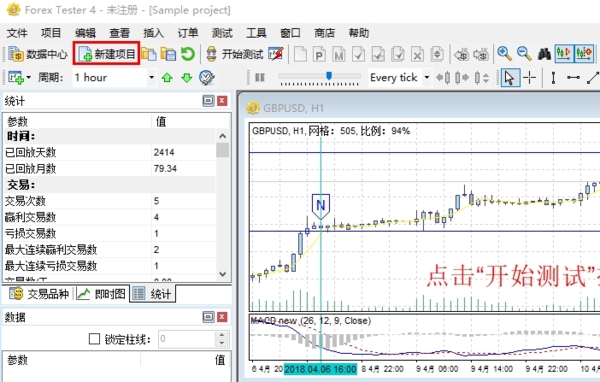Image resolution: width=600 pixels, height=382 pixels.
Task: Zoom in with the magnifier plus icon
Action: [x=504, y=54]
